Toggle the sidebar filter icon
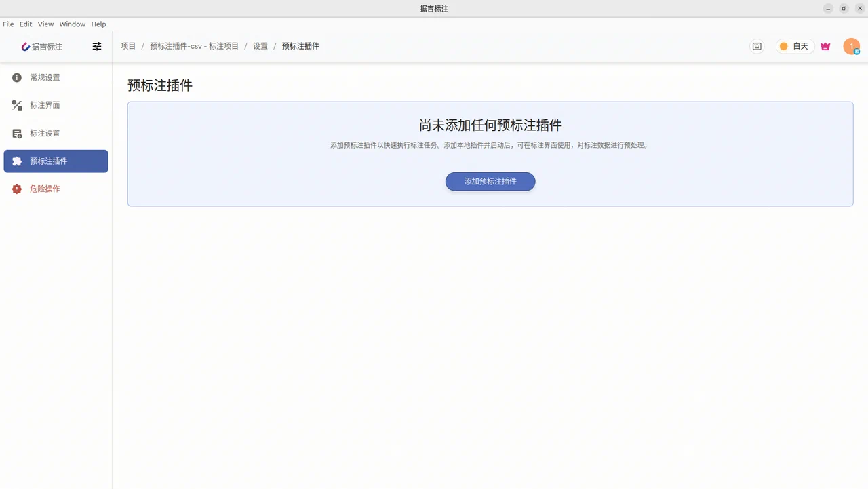Screen dimensions: 868x489 97,47
